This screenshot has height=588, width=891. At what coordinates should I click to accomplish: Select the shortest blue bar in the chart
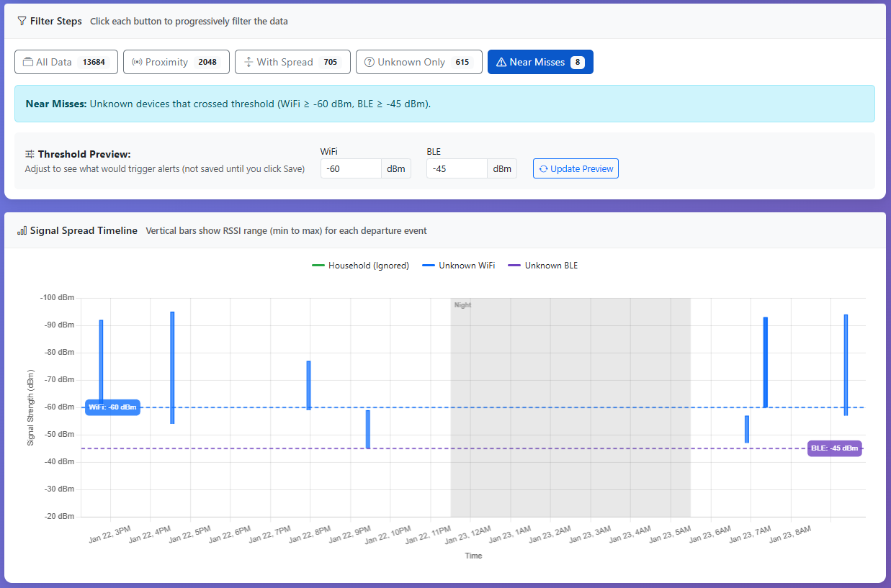pos(747,429)
